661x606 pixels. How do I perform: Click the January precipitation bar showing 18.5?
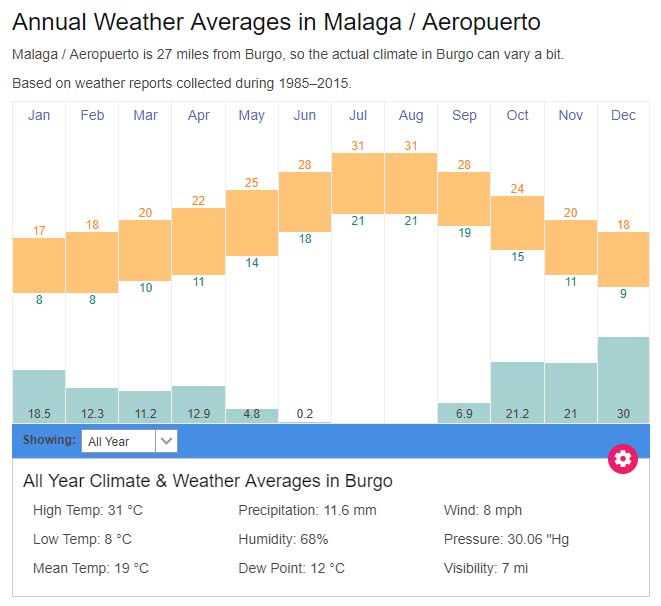39,396
